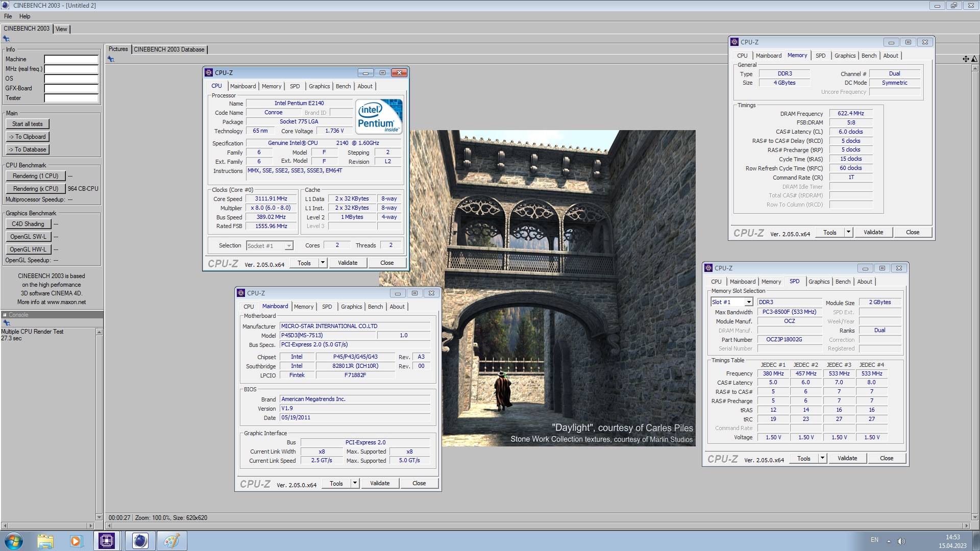Image resolution: width=980 pixels, height=551 pixels.
Task: Open Paint taskbar icon
Action: (171, 541)
